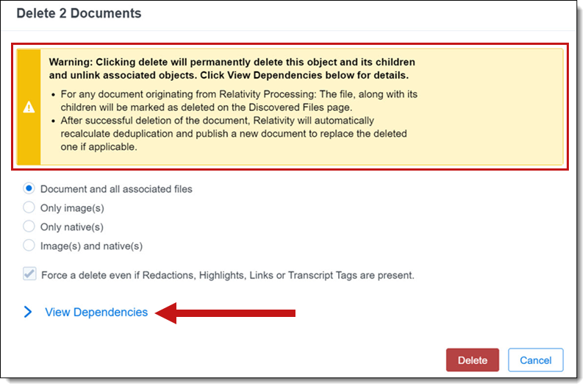
Task: Choose the 'Only image(s)' radio button
Action: (x=29, y=208)
